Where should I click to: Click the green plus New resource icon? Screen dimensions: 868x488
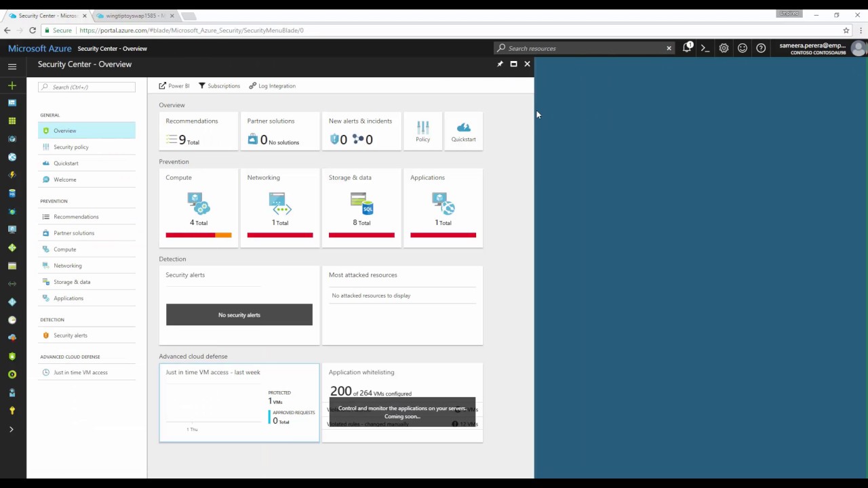click(x=12, y=85)
